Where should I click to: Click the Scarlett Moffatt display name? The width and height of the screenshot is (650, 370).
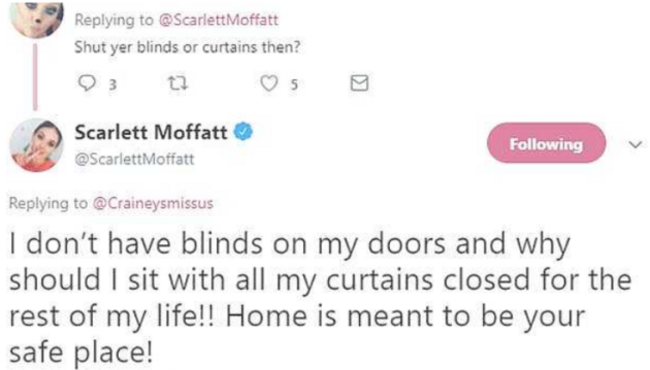tap(151, 133)
